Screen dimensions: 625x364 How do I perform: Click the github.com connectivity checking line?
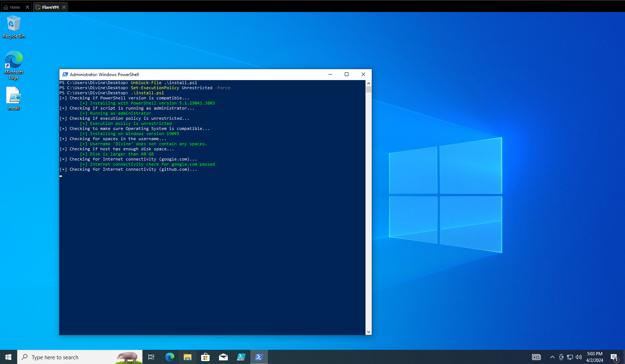point(128,169)
